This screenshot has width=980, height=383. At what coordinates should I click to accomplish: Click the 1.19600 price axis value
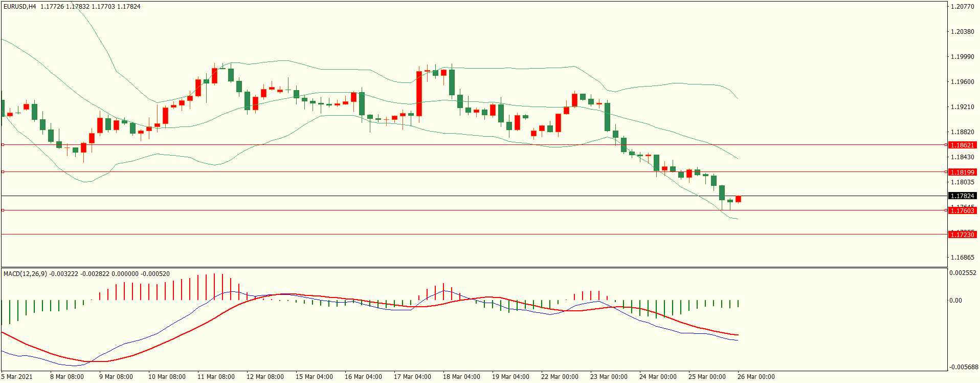pyautogui.click(x=962, y=82)
